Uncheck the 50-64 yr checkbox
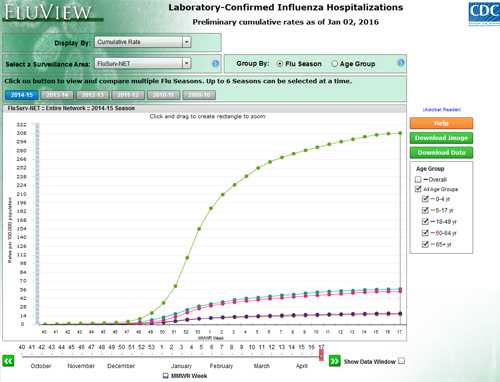 425,233
